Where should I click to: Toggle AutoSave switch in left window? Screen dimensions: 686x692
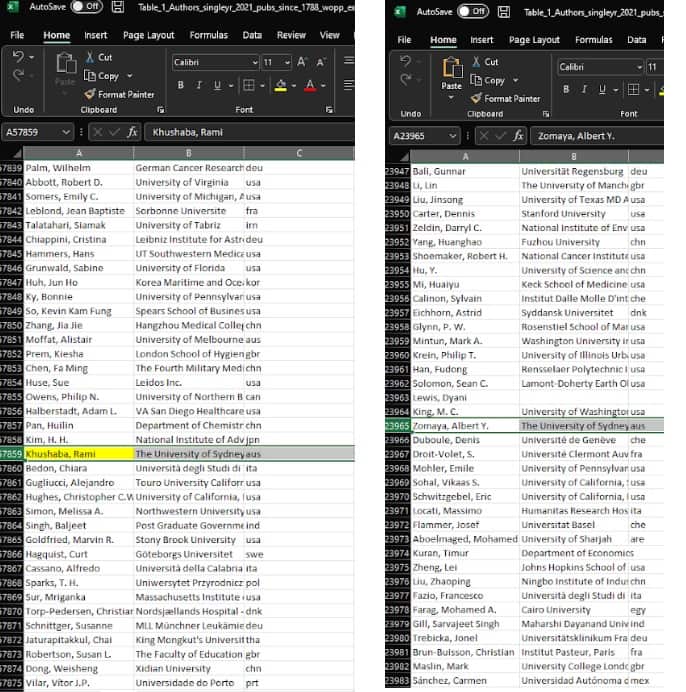85,7
